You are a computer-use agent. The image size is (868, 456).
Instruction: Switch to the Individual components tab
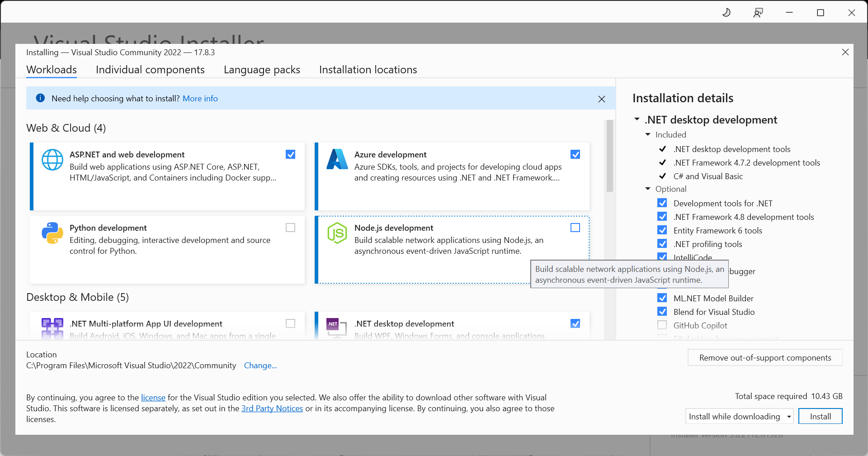coord(150,70)
